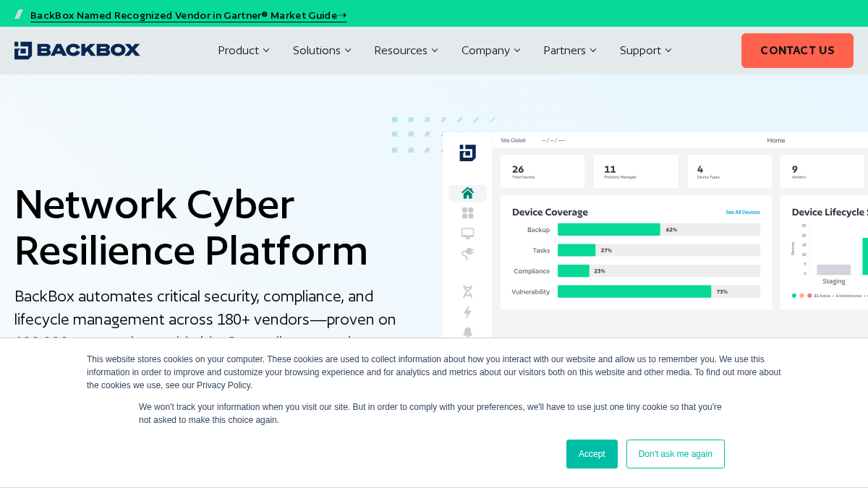Expand the Product menu
Screen dimensions: 868x488
pos(244,51)
